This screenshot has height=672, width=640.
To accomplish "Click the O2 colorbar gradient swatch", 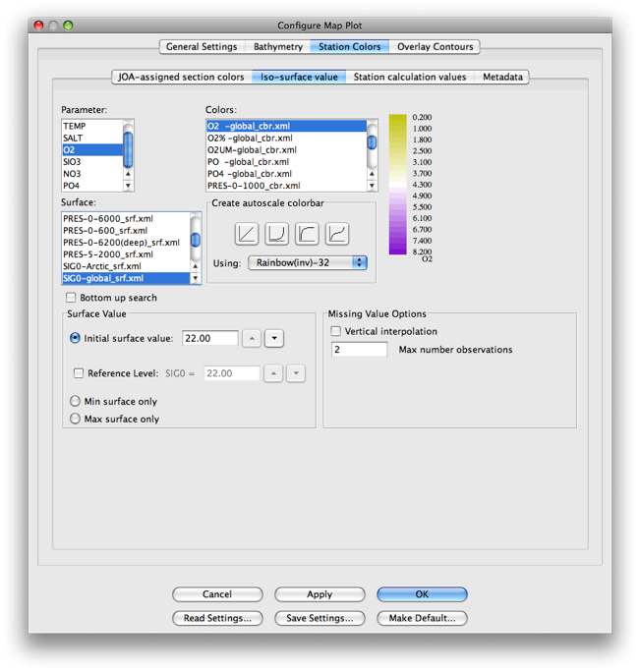I will (x=397, y=185).
